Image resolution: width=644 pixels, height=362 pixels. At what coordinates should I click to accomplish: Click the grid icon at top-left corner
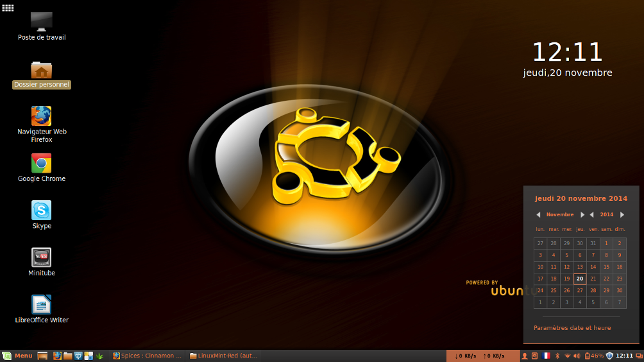click(8, 8)
